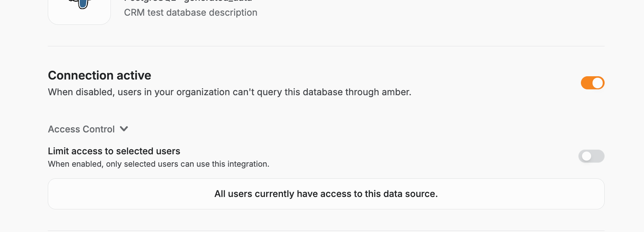Click the Access Control section label
The width and height of the screenshot is (644, 232).
(x=81, y=129)
